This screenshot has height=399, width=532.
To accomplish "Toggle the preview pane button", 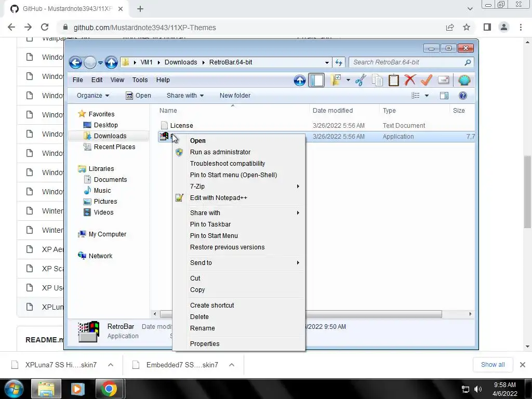I will coord(444,96).
